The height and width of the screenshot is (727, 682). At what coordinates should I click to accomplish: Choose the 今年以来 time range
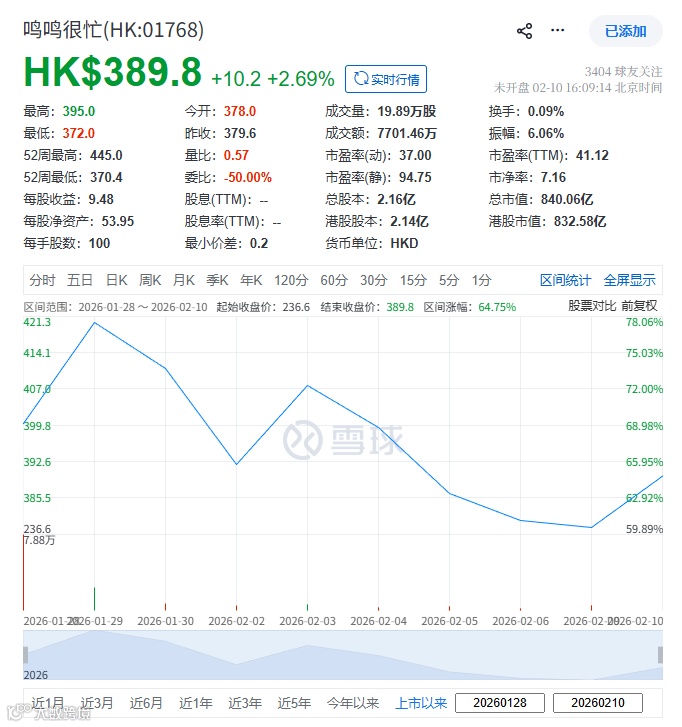[353, 703]
